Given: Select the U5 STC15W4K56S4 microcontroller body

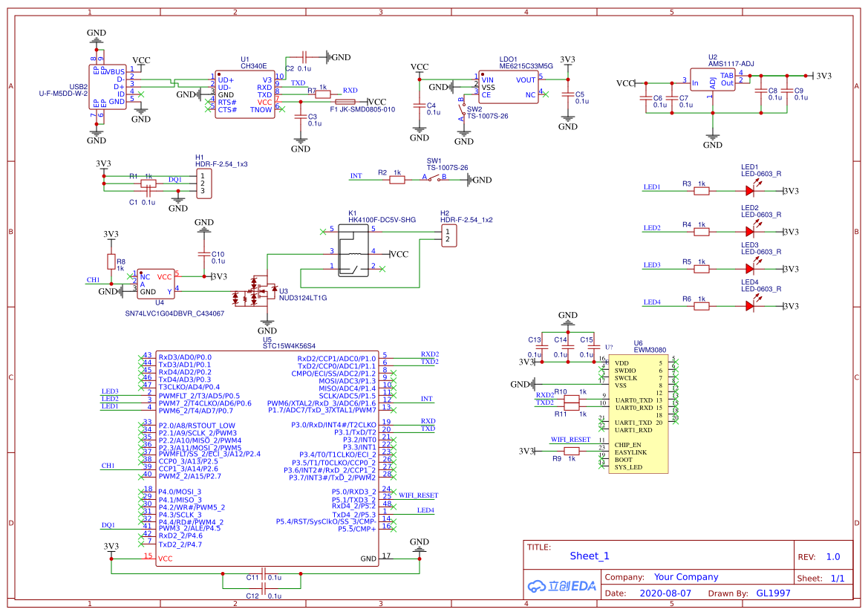Looking at the screenshot, I should (x=267, y=458).
